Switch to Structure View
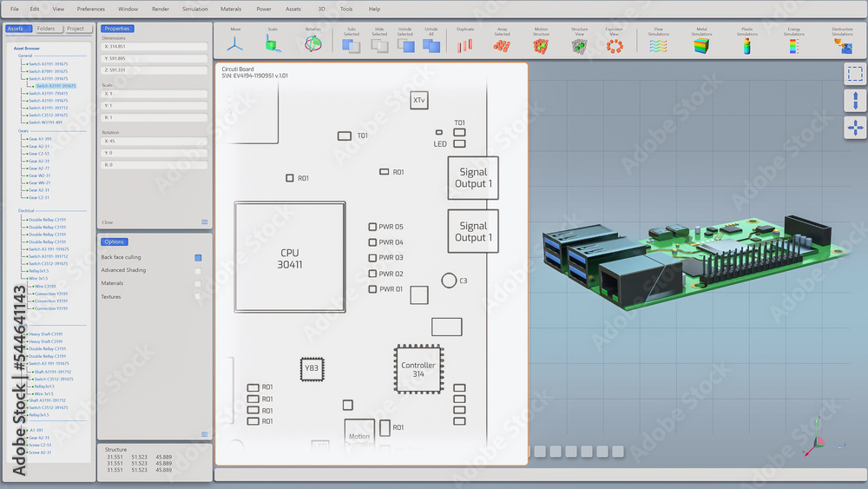The width and height of the screenshot is (868, 489). (579, 46)
